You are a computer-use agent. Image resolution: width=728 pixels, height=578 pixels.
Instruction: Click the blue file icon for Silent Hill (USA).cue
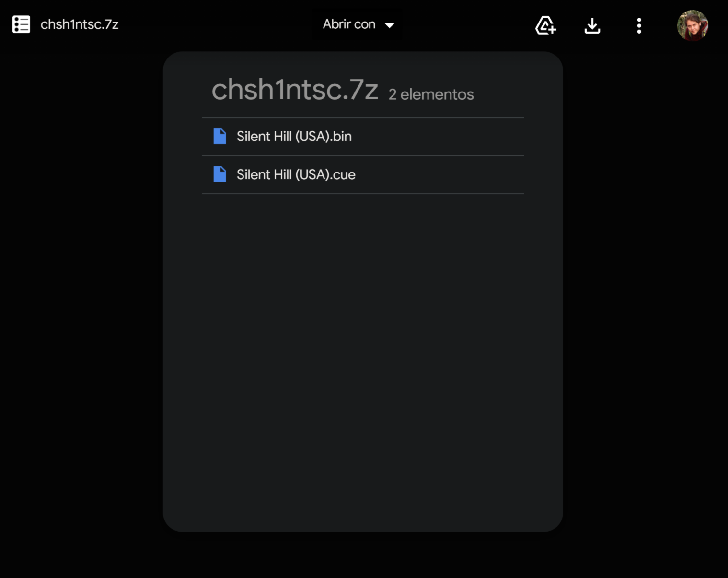click(x=220, y=174)
